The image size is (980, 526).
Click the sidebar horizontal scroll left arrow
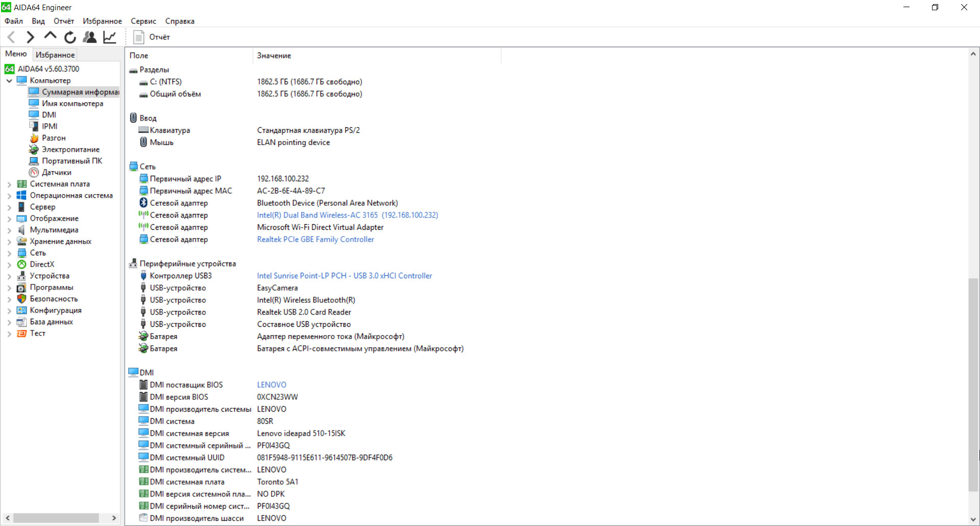(x=7, y=518)
